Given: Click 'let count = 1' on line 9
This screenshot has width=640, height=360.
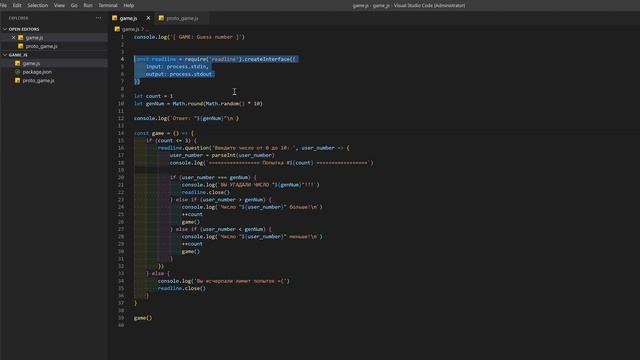Looking at the screenshot, I should click(153, 96).
